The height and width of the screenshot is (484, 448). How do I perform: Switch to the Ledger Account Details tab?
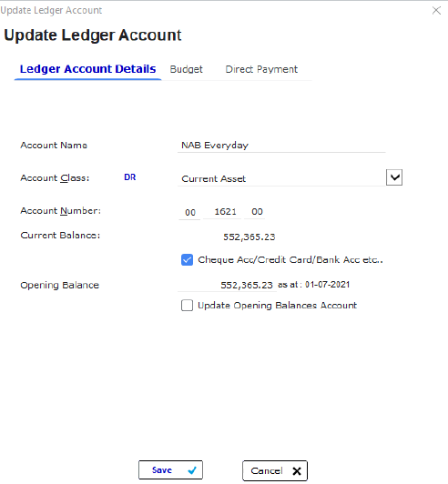(87, 69)
